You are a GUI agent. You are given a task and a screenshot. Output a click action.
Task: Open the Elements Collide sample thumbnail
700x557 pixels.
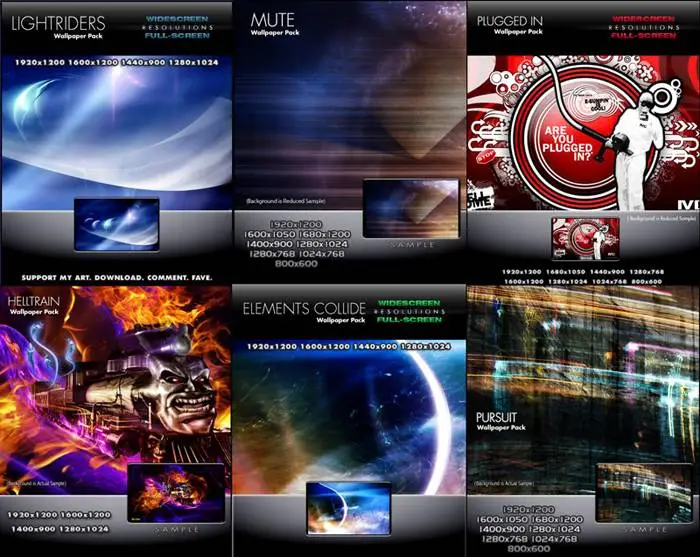[348, 508]
